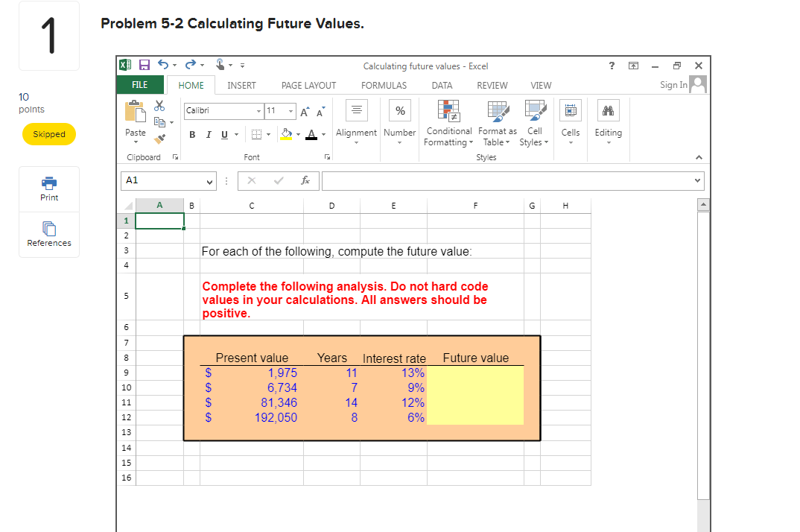Toggle italic formatting
The image size is (800, 532).
[x=207, y=135]
